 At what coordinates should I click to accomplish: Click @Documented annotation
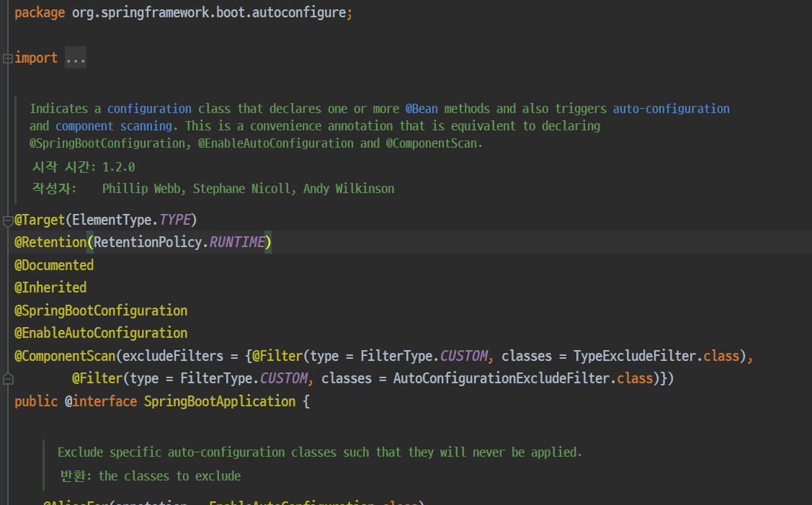54,265
